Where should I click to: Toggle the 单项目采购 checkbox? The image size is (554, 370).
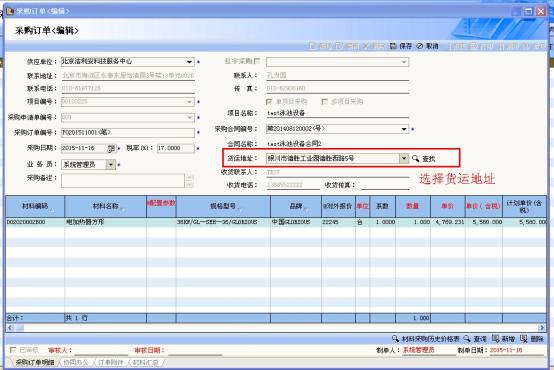coord(269,101)
